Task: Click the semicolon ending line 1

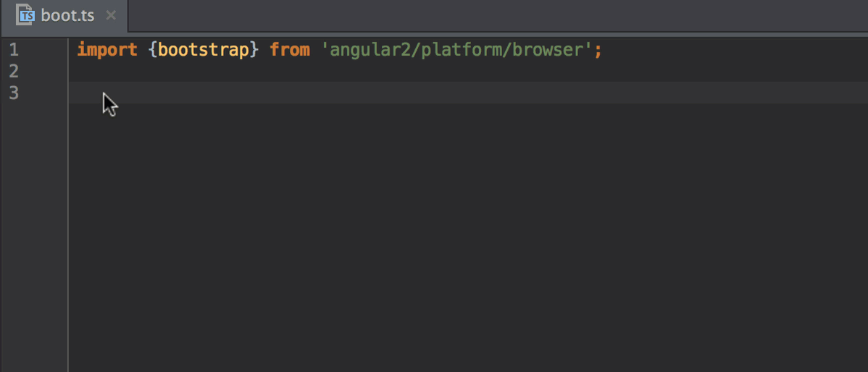Action: [598, 51]
